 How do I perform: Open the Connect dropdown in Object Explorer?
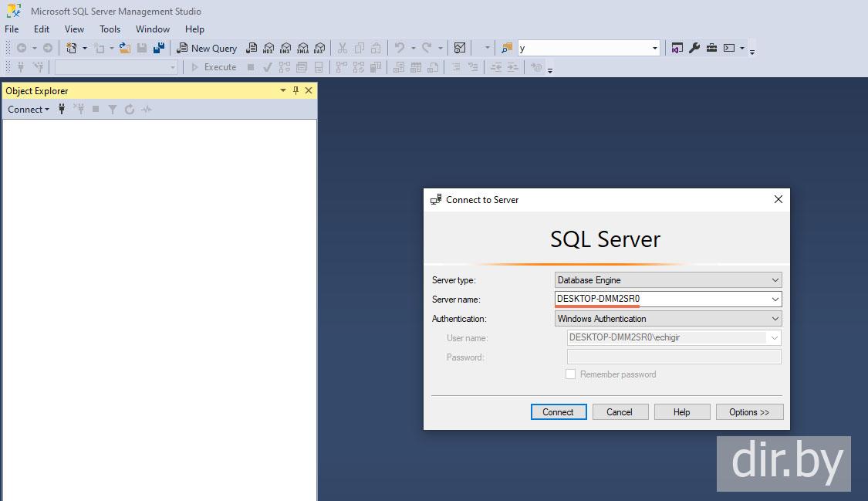point(29,110)
